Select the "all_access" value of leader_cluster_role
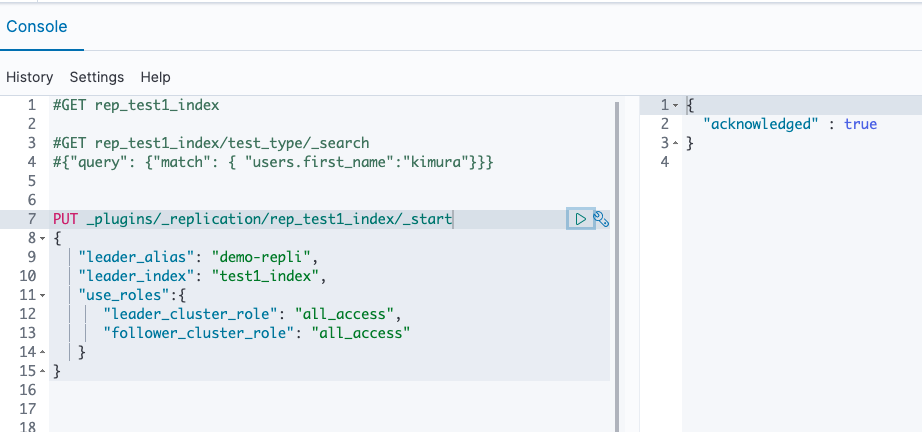 point(344,314)
